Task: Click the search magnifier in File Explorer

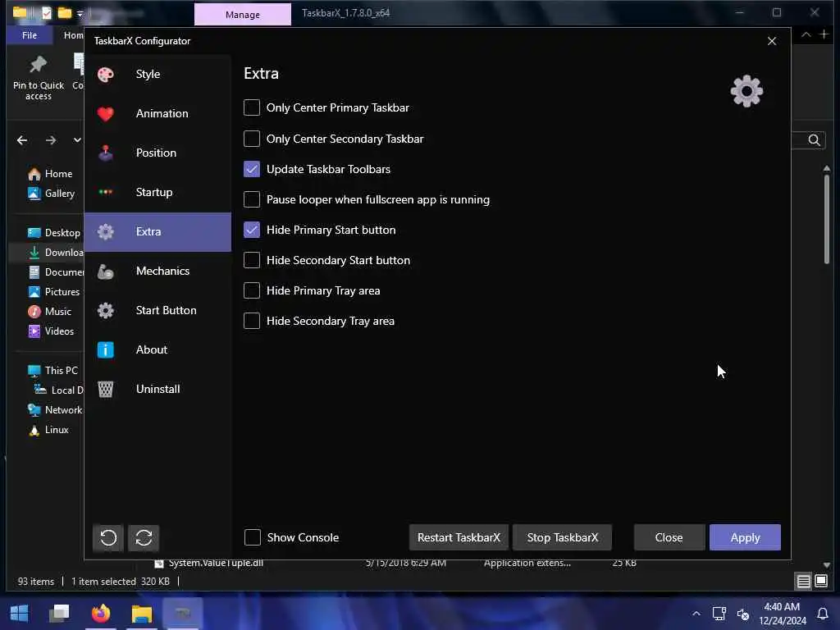Action: tap(814, 140)
